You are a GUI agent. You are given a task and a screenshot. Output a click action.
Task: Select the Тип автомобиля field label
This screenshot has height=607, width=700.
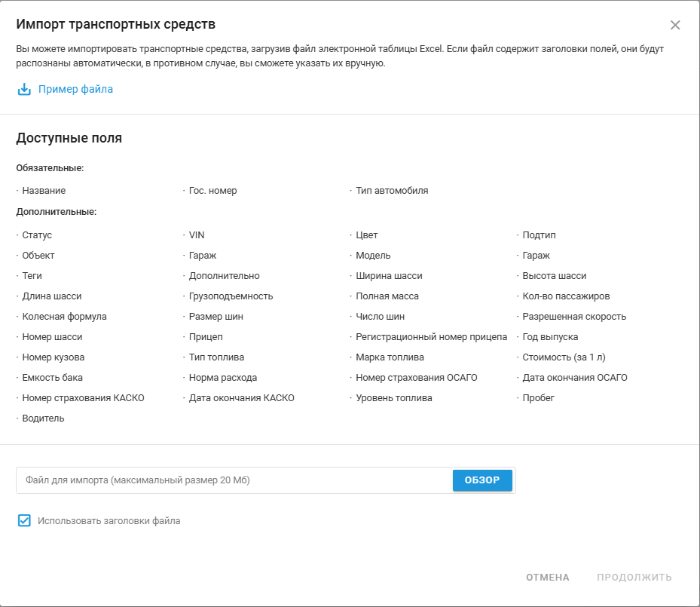(392, 191)
